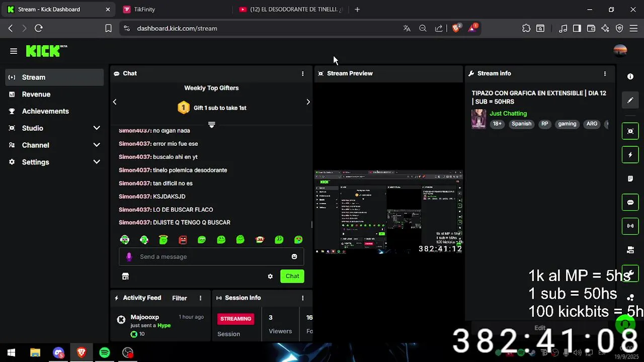Click the gaming tag
The image size is (644, 362).
click(567, 124)
